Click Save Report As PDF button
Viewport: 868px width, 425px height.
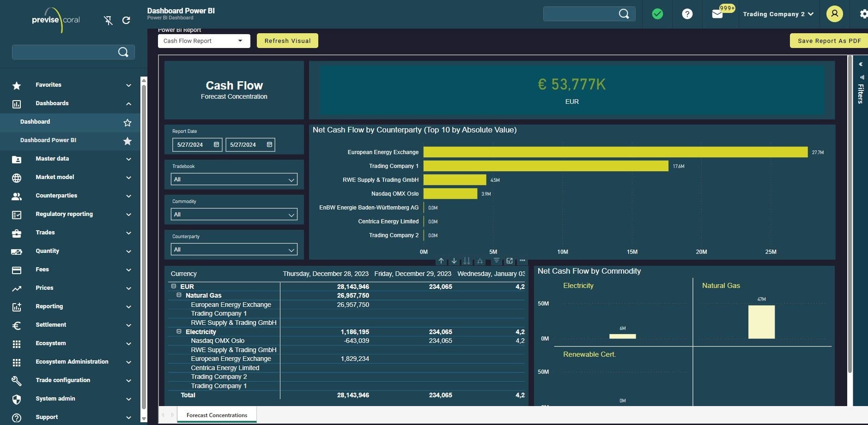(829, 41)
